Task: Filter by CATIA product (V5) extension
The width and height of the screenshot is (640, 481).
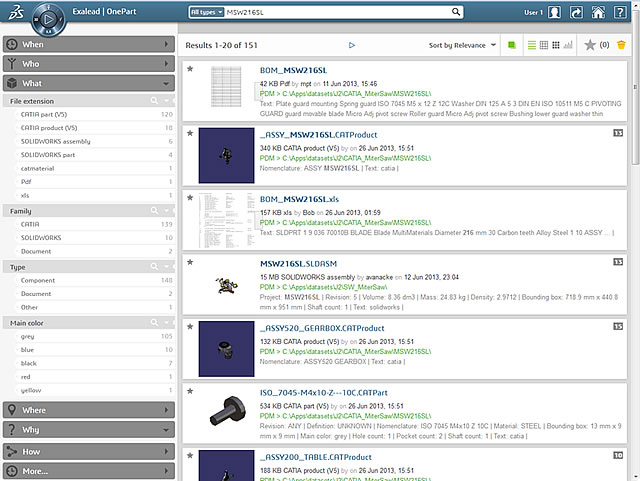Action: tap(49, 128)
